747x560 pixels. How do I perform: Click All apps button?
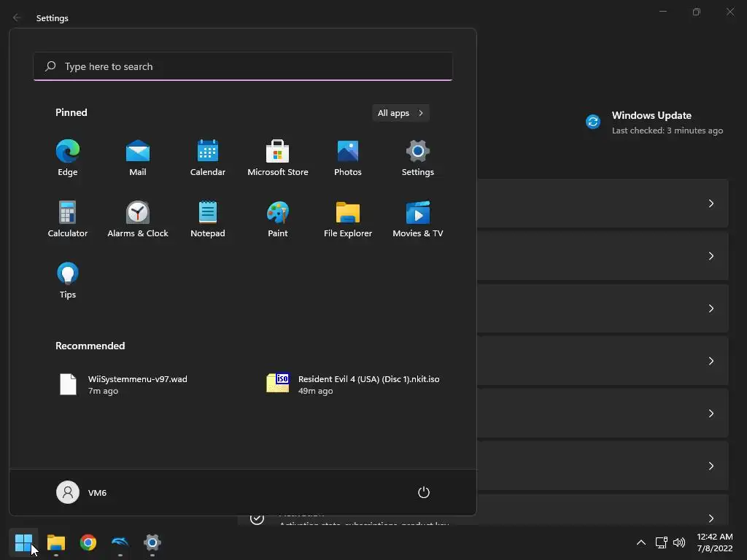click(400, 113)
